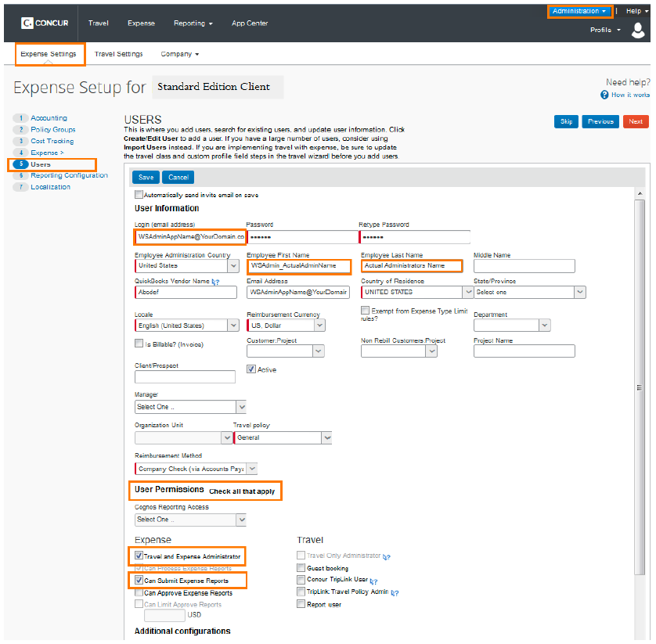This screenshot has height=644, width=656.
Task: Click the step 7 Localization number badge
Action: pyautogui.click(x=21, y=187)
